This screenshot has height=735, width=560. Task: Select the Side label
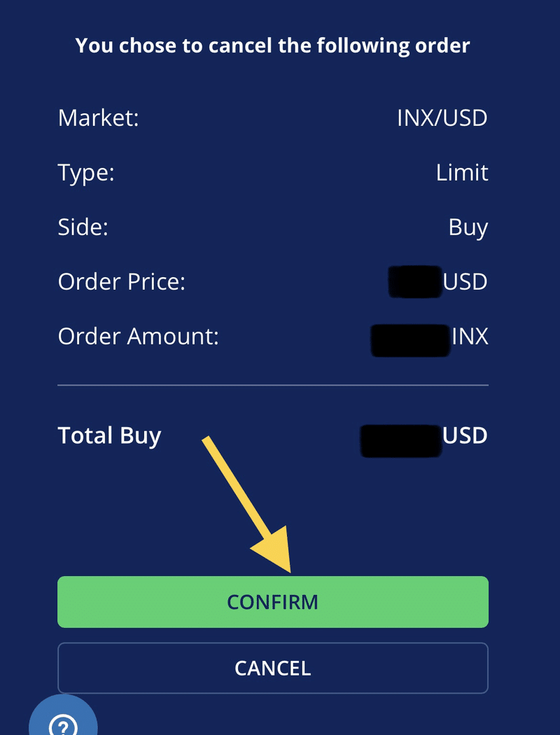pos(83,227)
